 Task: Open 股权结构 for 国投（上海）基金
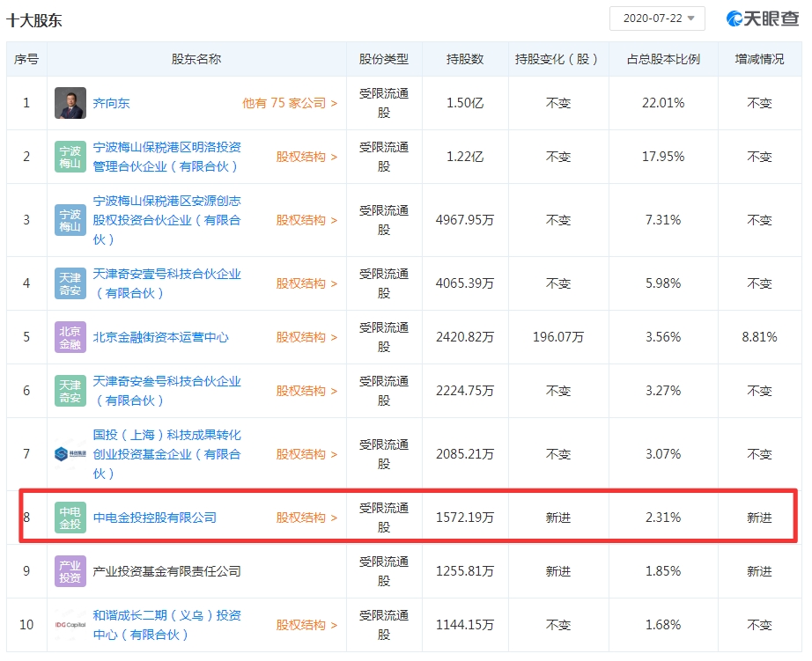coord(306,454)
